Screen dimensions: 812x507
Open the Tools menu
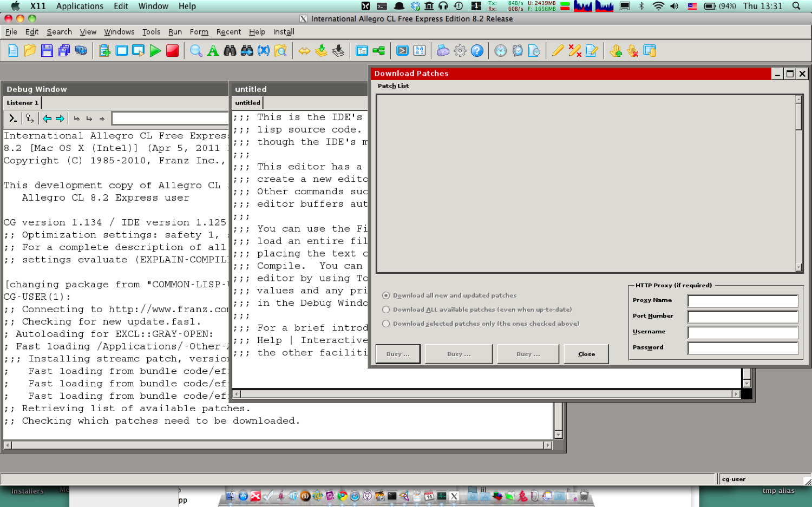click(x=152, y=32)
